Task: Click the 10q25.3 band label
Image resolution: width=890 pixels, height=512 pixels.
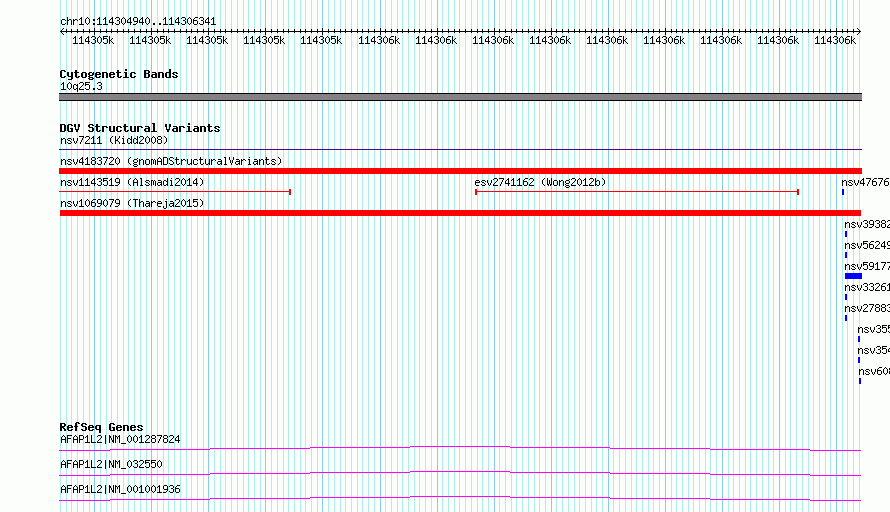Action: click(81, 86)
